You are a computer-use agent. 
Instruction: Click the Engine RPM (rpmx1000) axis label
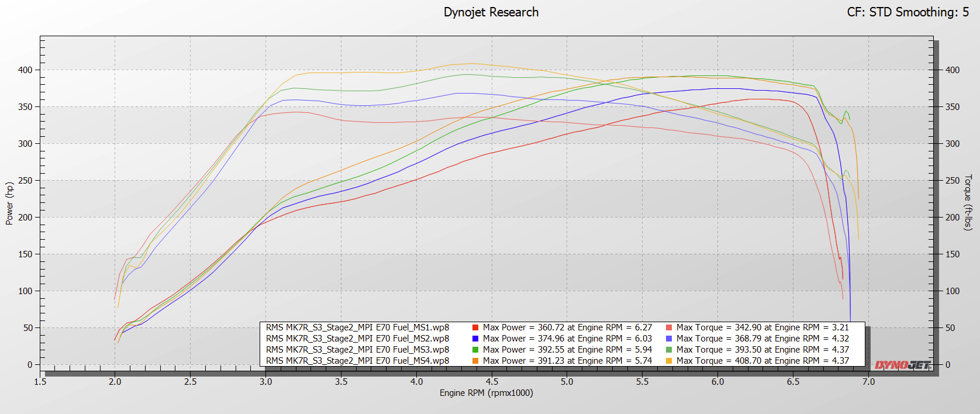pyautogui.click(x=486, y=393)
